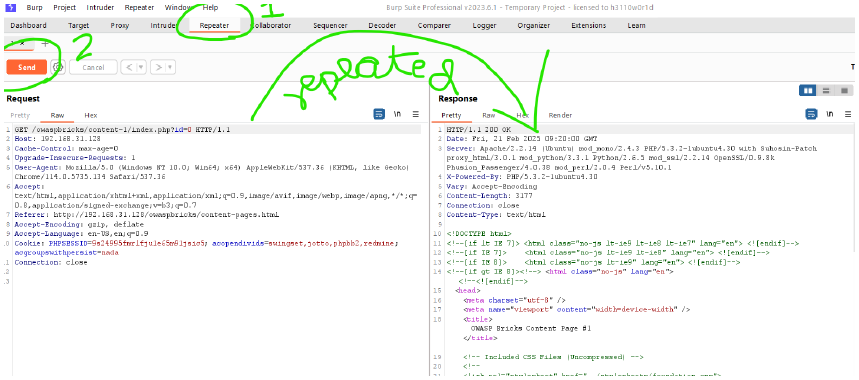Click the <!DOCTYPE html> line in response
Image resolution: width=859 pixels, height=380 pixels.
[x=479, y=234]
